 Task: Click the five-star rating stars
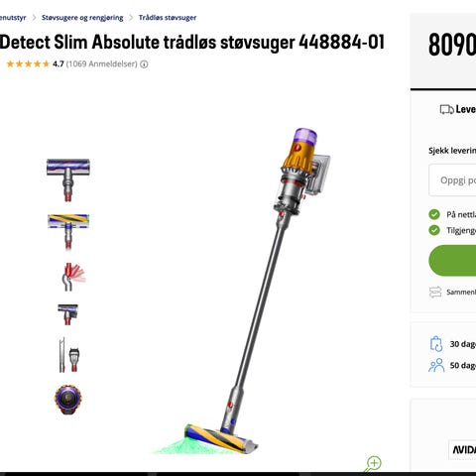(28, 63)
